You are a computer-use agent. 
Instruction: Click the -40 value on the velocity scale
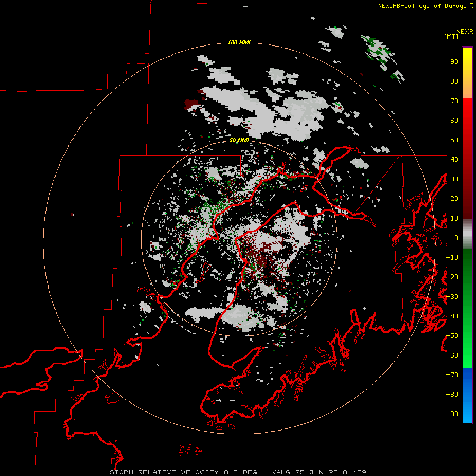point(452,316)
